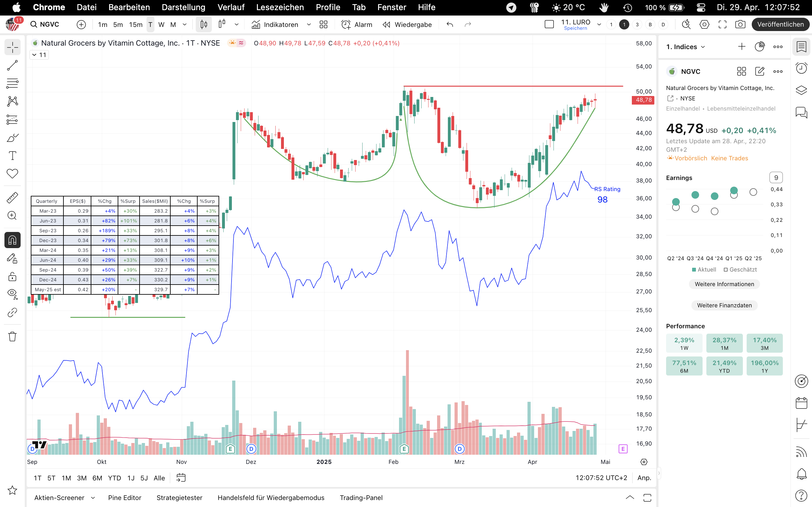
Task: Click the red 48,78 price label
Action: tap(643, 100)
